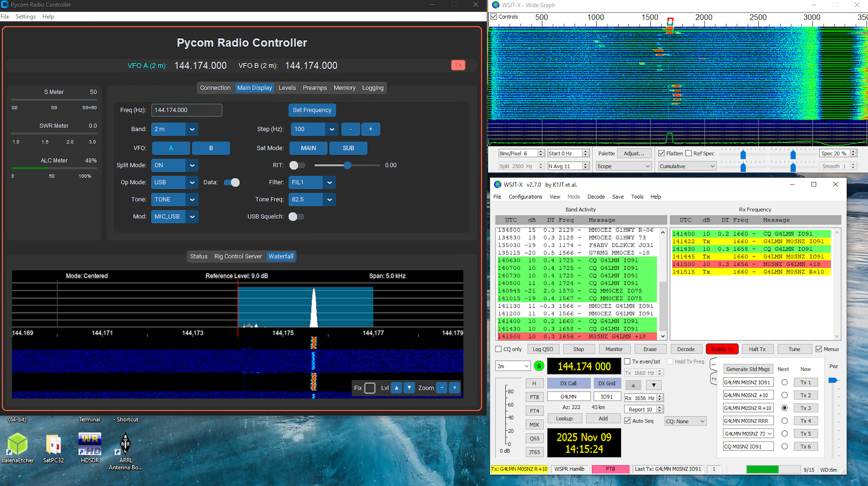Screen dimensions: 868x486
Task: Toggle the Data switch off
Action: pyautogui.click(x=232, y=182)
